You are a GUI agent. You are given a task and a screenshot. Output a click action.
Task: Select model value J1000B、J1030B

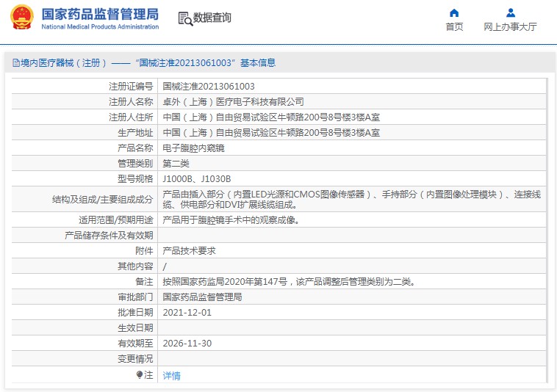(196, 179)
